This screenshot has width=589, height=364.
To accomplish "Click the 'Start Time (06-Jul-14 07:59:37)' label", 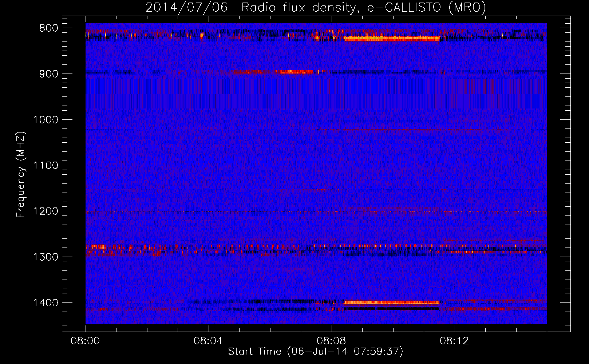I will point(316,352).
